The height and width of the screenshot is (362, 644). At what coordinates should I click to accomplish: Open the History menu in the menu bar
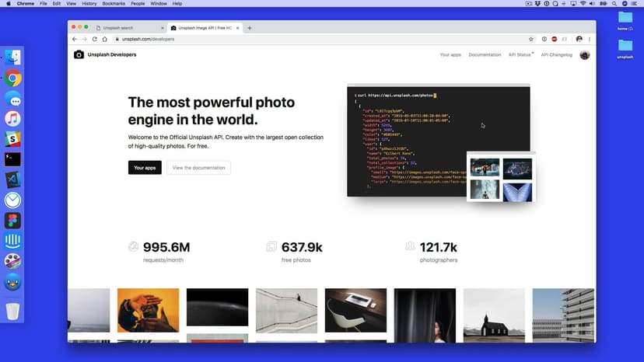click(x=89, y=4)
